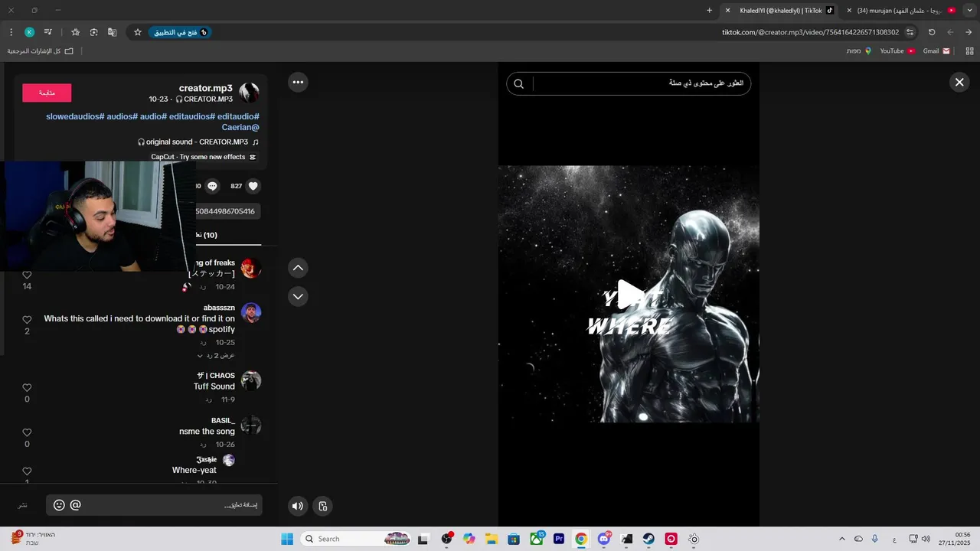Viewport: 980px width, 551px height.
Task: Open the Chrome three-dot menu
Action: [11, 32]
